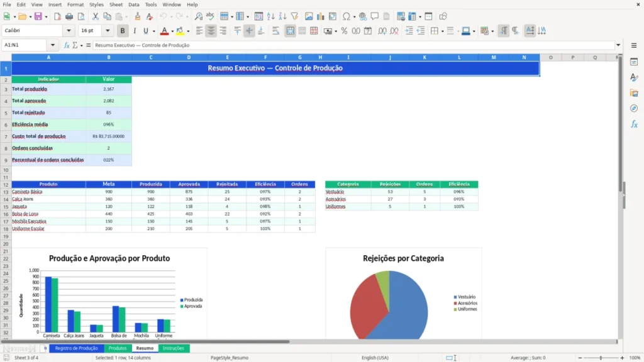
Task: Expand the formula bar arrow
Action: (x=618, y=45)
